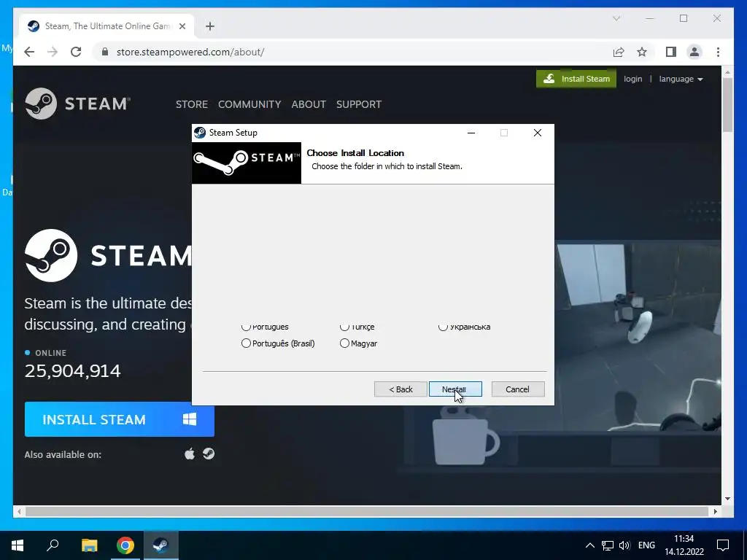The image size is (747, 560).
Task: Click the green Install Steam header button
Action: pos(576,79)
